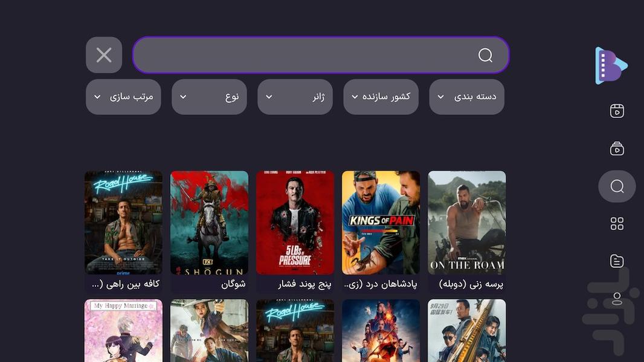Image resolution: width=644 pixels, height=362 pixels.
Task: Click the title شوگان
Action: pyautogui.click(x=233, y=284)
